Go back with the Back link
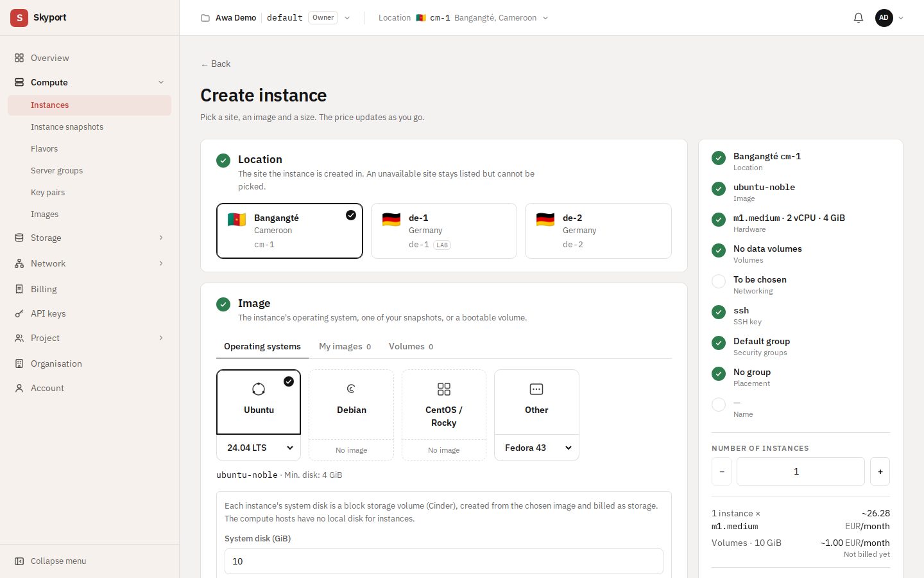Screen dimensions: 924x578 pyautogui.click(x=216, y=64)
